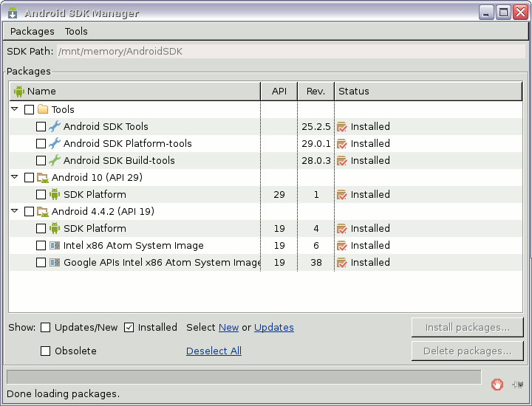
Task: Sort by the Name column header
Action: click(135, 91)
